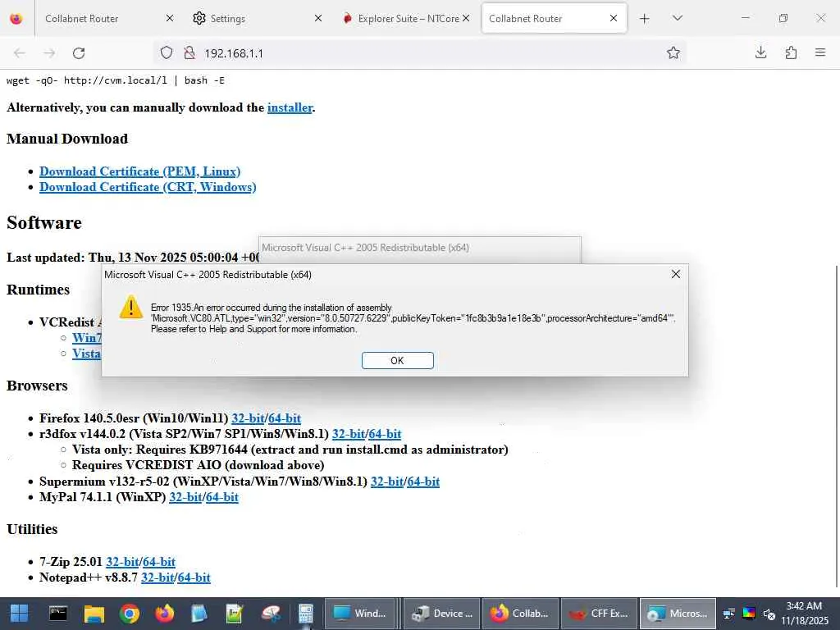Click the colorful display tray icon

[x=749, y=614]
